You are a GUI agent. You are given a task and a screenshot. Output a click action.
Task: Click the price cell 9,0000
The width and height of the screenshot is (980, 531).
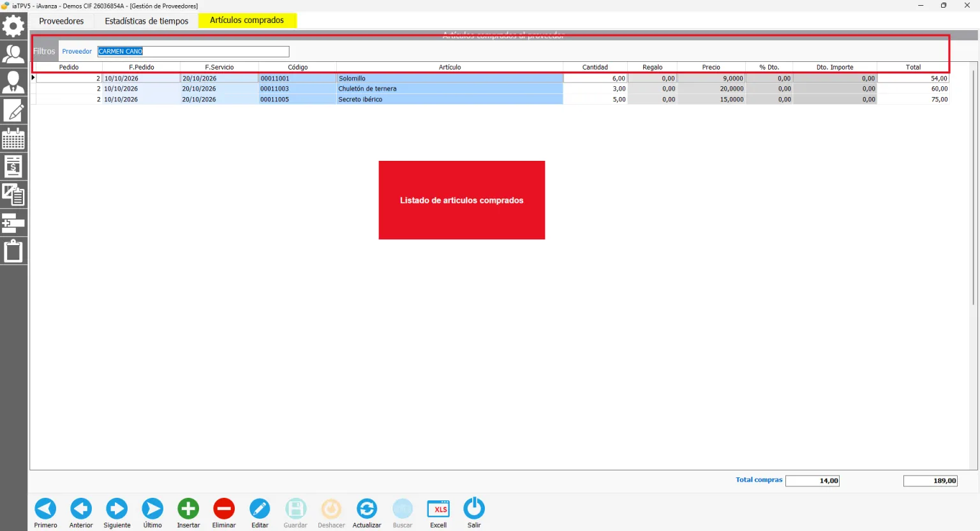tap(711, 79)
